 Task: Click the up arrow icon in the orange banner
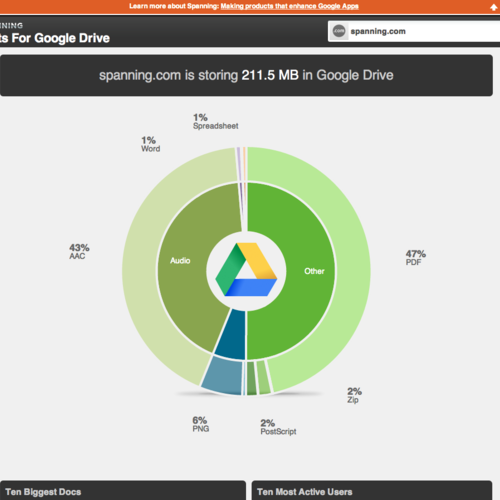tap(494, 7)
